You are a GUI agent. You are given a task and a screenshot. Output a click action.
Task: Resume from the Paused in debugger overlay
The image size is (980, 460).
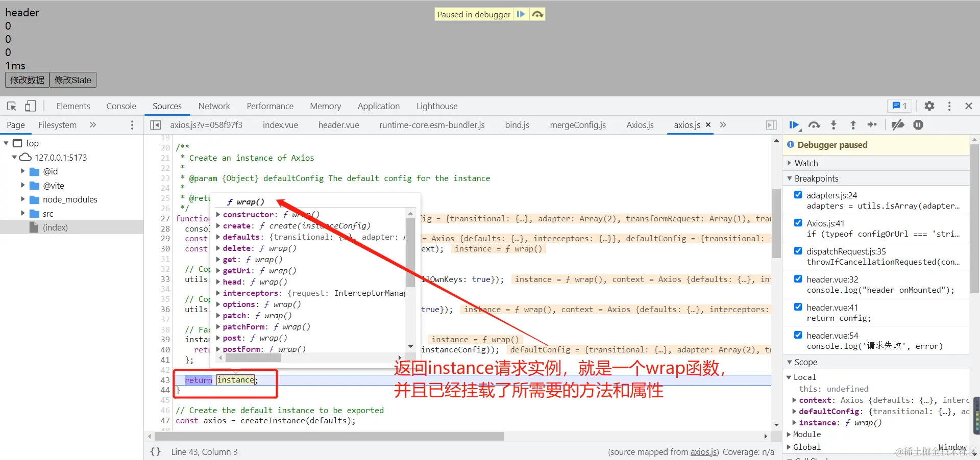521,14
